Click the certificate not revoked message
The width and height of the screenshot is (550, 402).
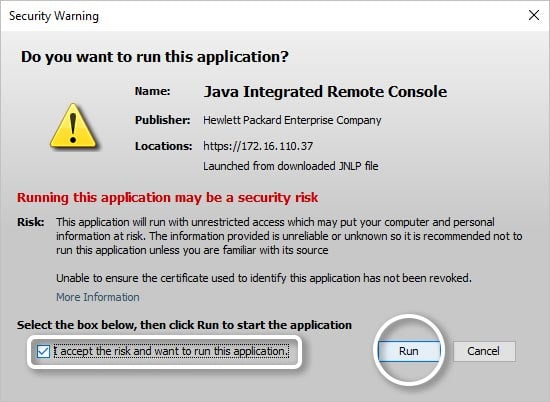tap(264, 278)
